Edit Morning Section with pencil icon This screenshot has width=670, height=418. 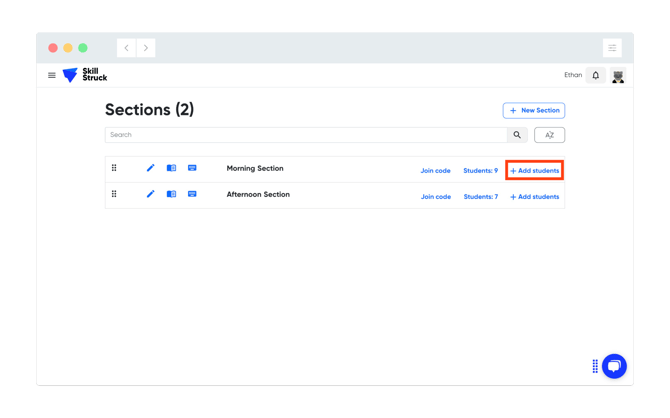click(x=151, y=168)
